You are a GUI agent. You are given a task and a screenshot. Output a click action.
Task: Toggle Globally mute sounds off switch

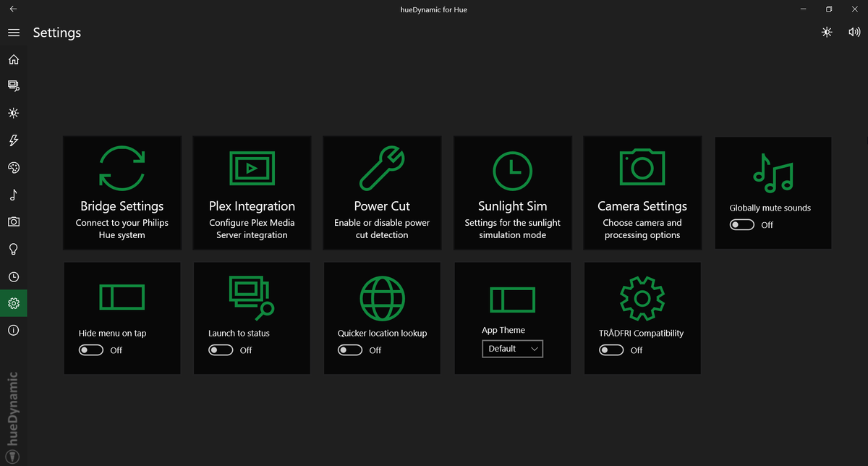[x=741, y=224]
